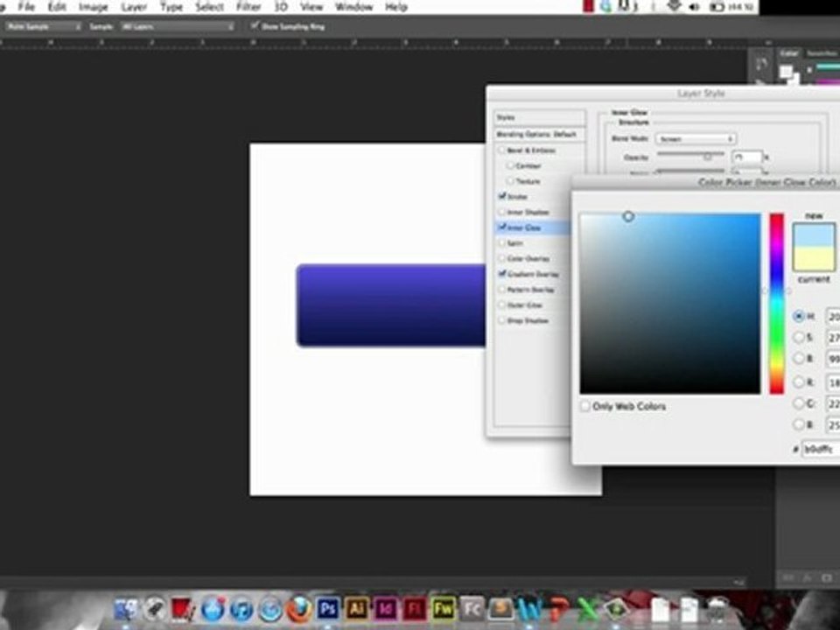Viewport: 840px width, 630px height.
Task: Click the volume icon in menu bar
Action: pyautogui.click(x=694, y=7)
